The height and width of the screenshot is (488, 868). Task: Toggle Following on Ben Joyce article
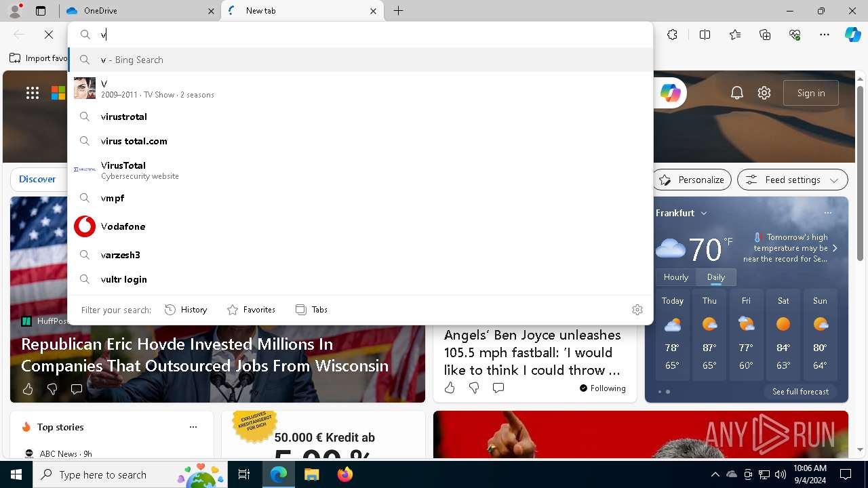click(602, 388)
